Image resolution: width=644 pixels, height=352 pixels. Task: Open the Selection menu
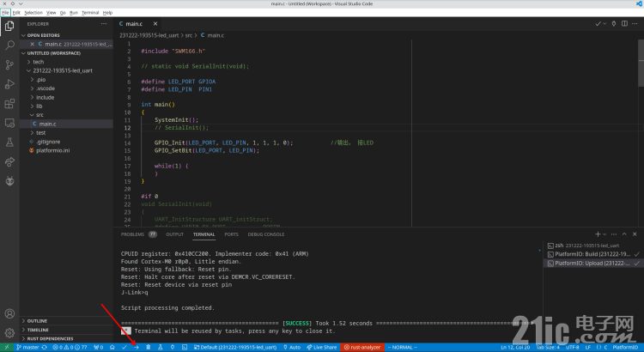[x=33, y=13]
